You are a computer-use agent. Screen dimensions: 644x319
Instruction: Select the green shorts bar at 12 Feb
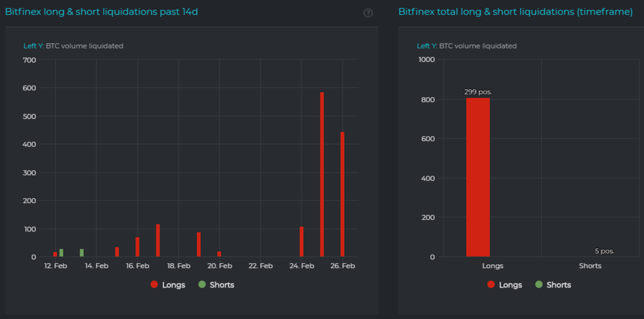pos(61,253)
